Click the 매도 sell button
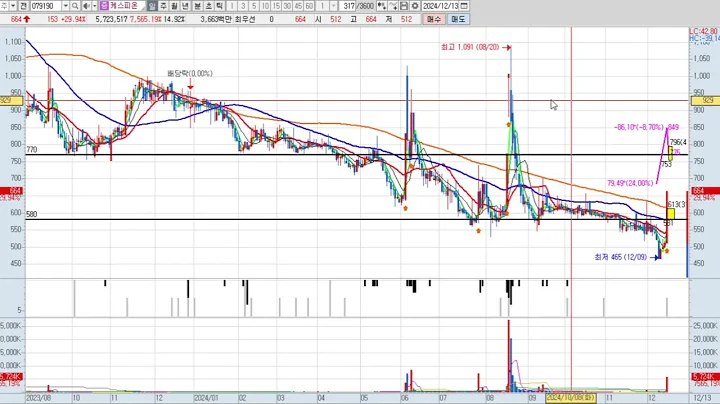Image resolution: width=720 pixels, height=404 pixels. (x=458, y=19)
